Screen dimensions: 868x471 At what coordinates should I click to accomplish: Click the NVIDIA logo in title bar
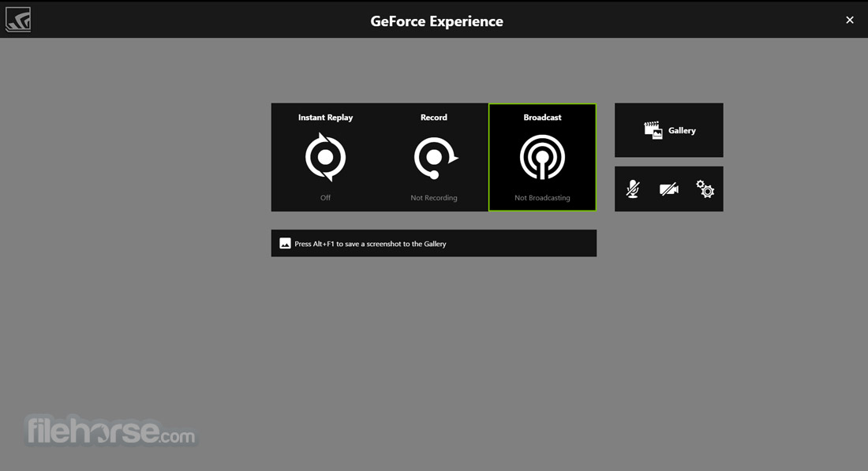[18, 20]
